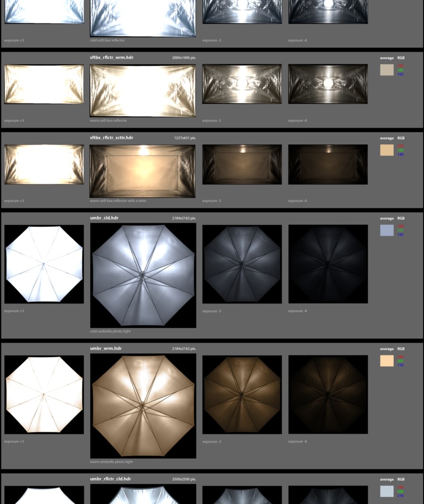Click the blue value 149 in sftbx_rflctr_scttr row
Screen dimensions: 424x504
coord(400,154)
